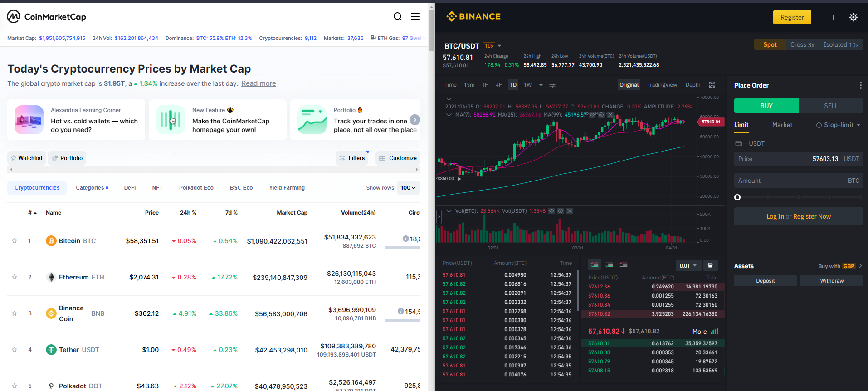Open the Read more link
The height and width of the screenshot is (391, 868).
tap(258, 83)
